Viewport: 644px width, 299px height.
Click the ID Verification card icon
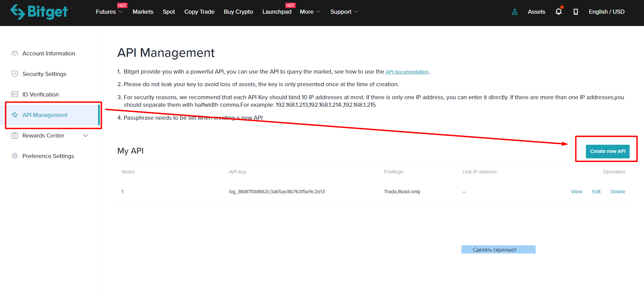click(x=15, y=94)
